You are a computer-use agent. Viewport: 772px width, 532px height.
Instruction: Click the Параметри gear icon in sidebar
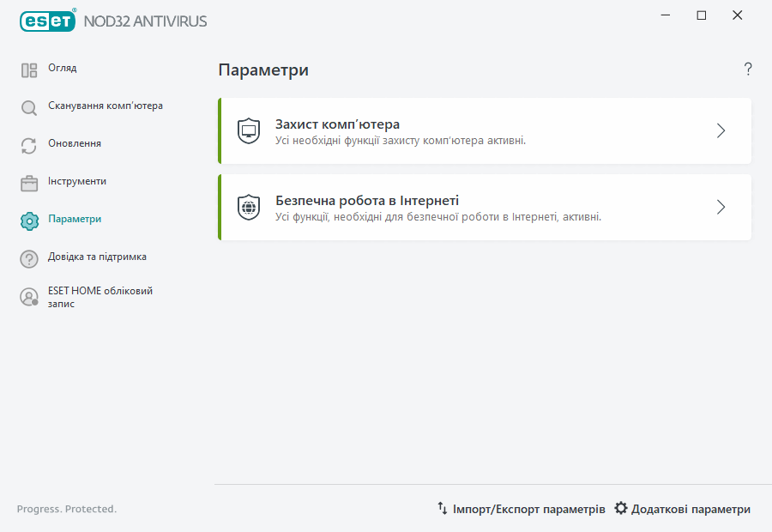click(x=28, y=219)
